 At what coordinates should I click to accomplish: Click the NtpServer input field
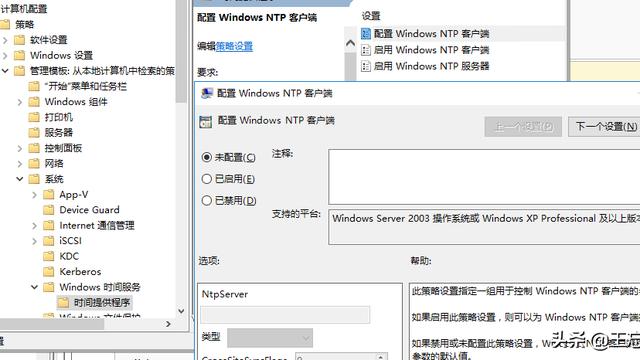pos(285,315)
